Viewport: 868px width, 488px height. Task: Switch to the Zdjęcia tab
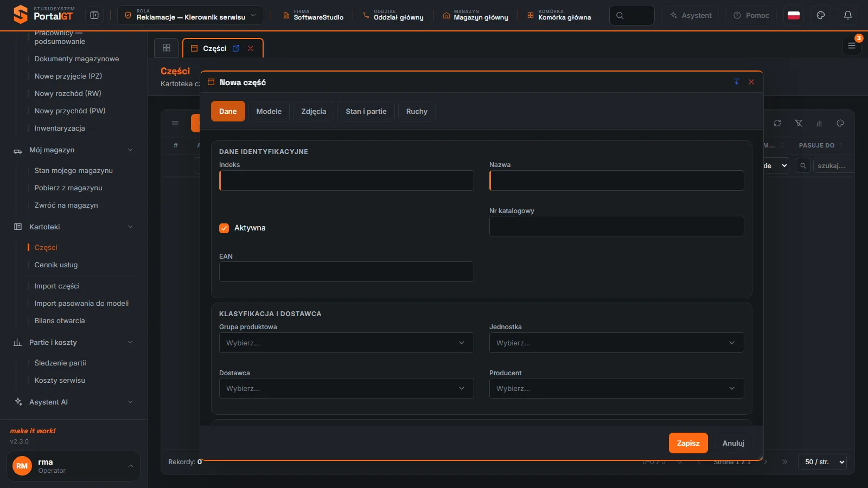[314, 111]
